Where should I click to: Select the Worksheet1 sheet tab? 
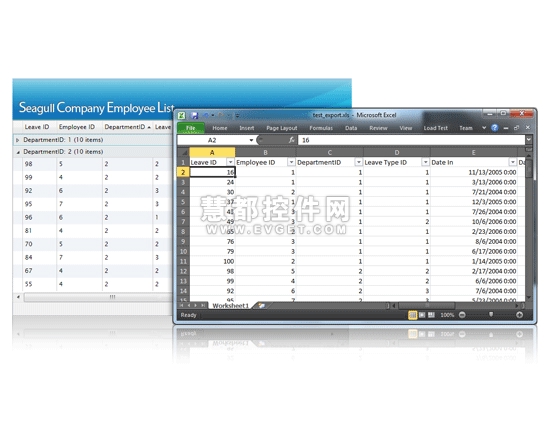tap(230, 306)
